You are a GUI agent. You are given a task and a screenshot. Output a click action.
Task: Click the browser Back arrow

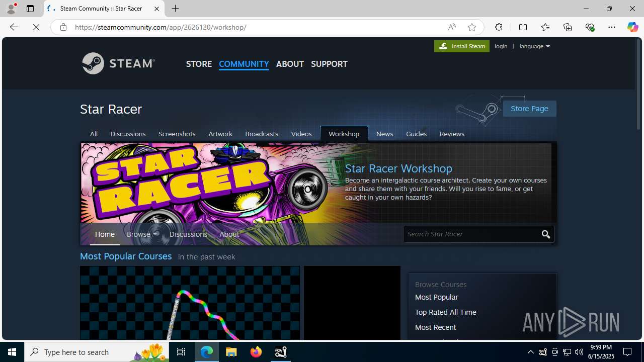pyautogui.click(x=14, y=27)
